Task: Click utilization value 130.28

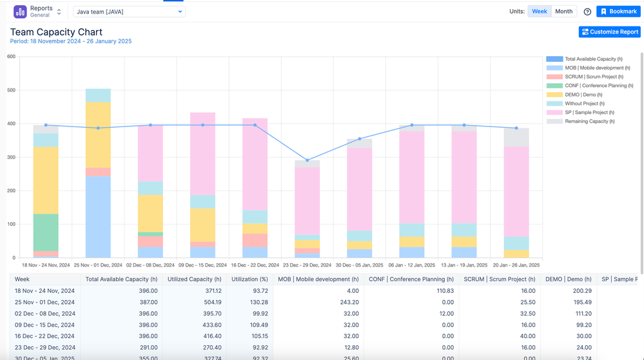Action: [259, 302]
